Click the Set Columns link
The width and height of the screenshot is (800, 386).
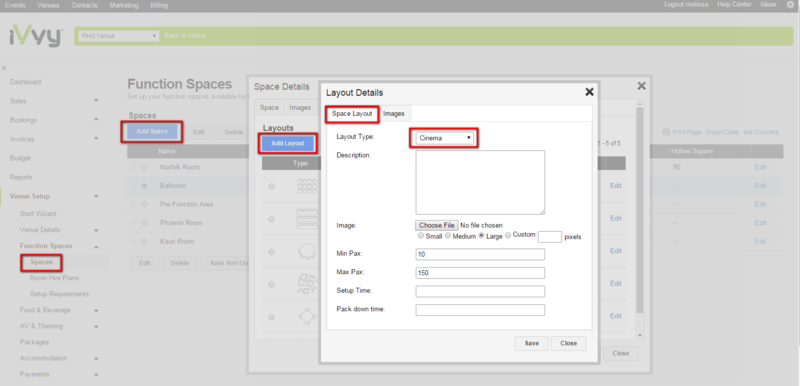click(761, 132)
